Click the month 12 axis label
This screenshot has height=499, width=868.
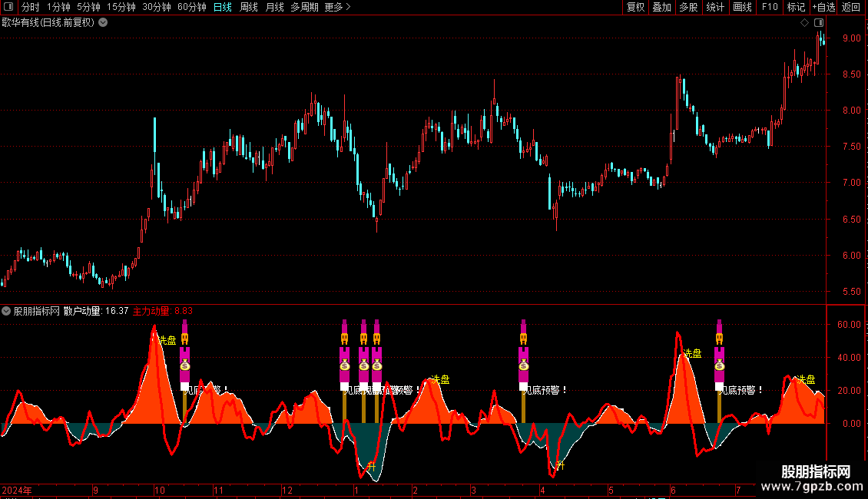(287, 490)
